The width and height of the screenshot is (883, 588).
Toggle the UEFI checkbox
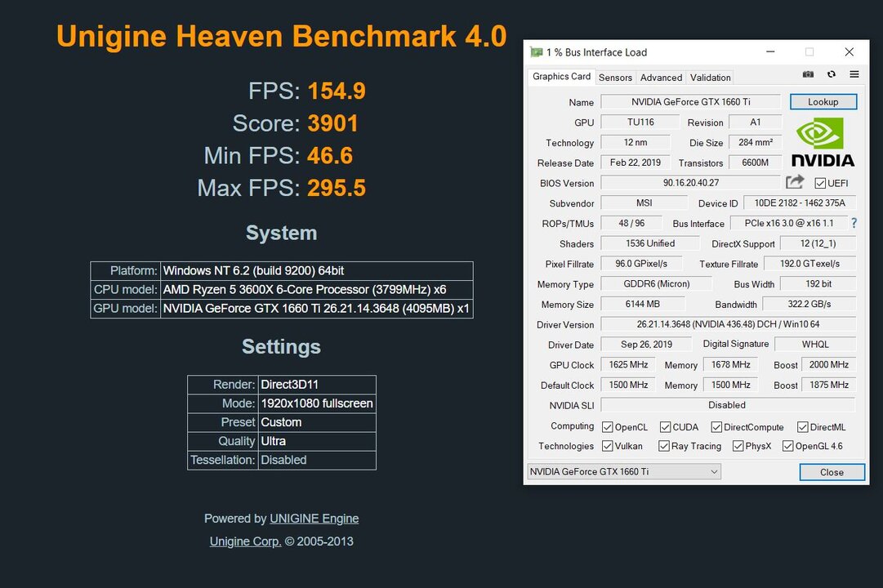pos(820,183)
